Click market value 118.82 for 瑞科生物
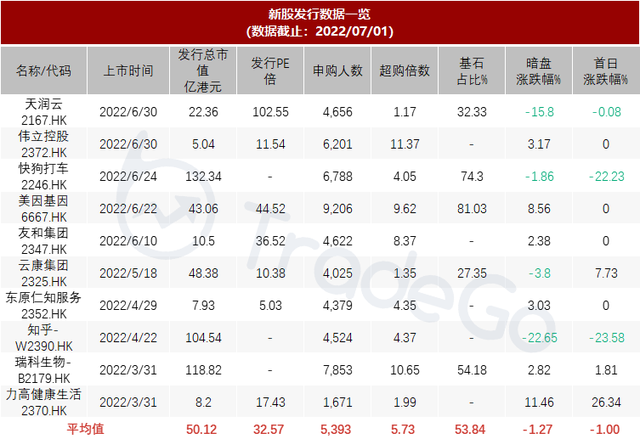The image size is (640, 439). pos(203,370)
